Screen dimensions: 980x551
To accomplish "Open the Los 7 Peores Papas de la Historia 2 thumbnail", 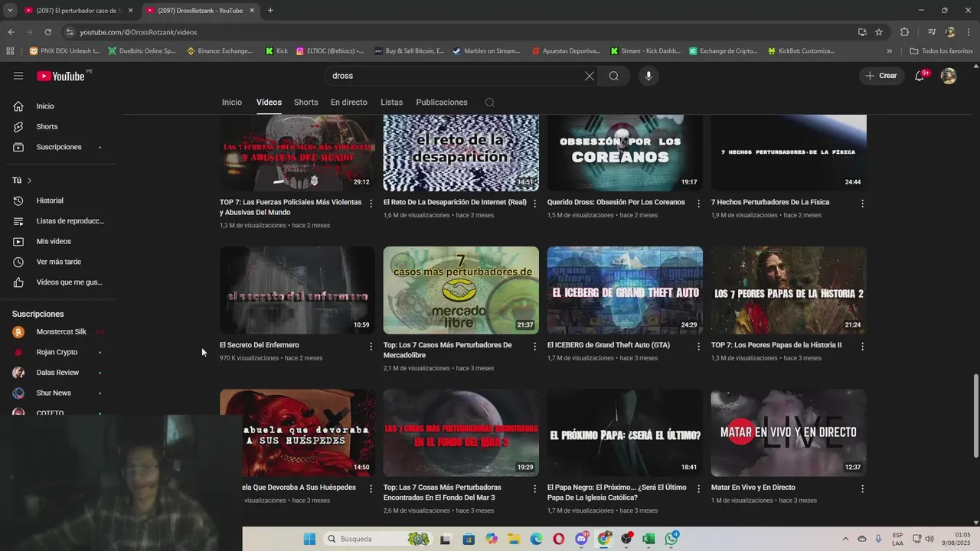I will [x=789, y=290].
